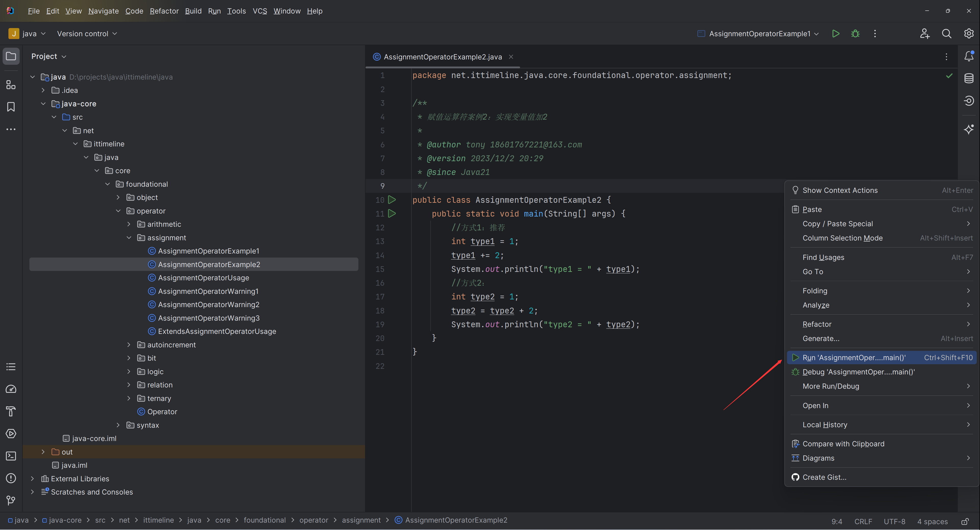The width and height of the screenshot is (980, 530).
Task: Click the green Run button in toolbar
Action: [836, 33]
